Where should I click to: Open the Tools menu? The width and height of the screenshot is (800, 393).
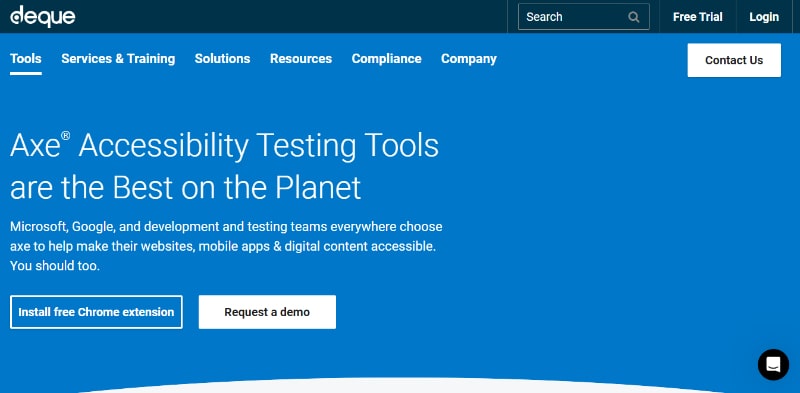coord(26,59)
